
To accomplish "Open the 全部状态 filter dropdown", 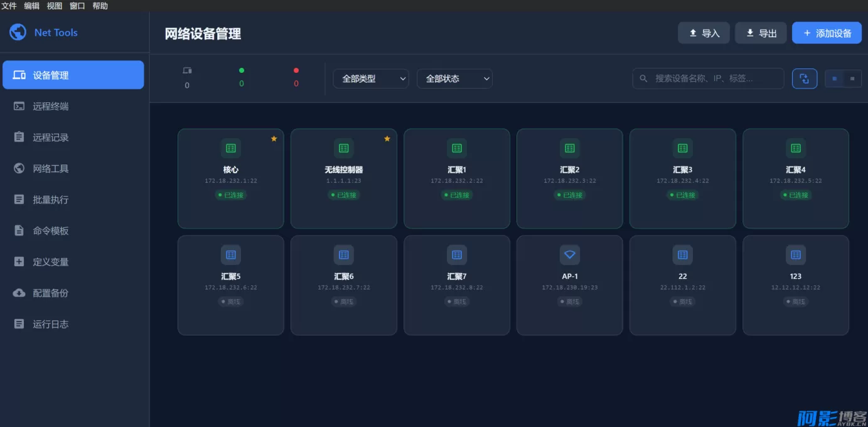I will point(454,78).
